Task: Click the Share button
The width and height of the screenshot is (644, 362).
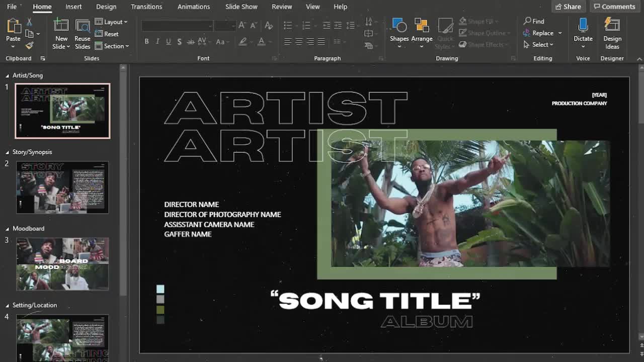Action: [569, 7]
